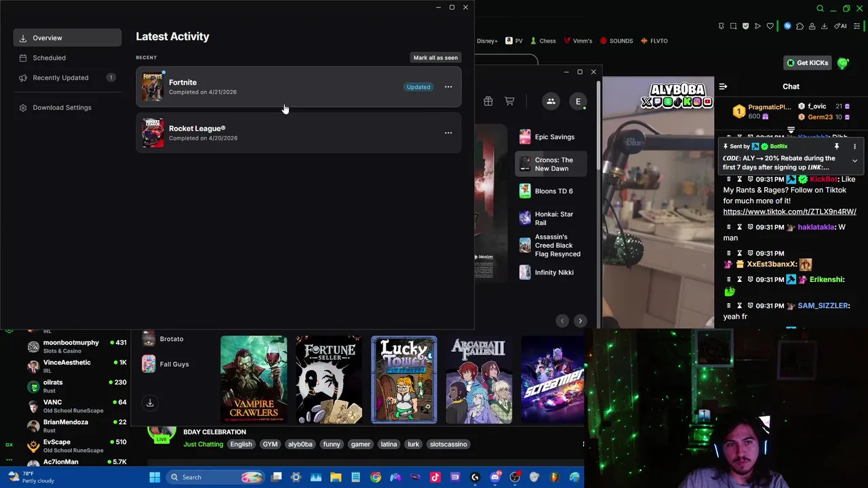The width and height of the screenshot is (868, 488).
Task: Open the Lucky Tower game tile
Action: click(404, 380)
